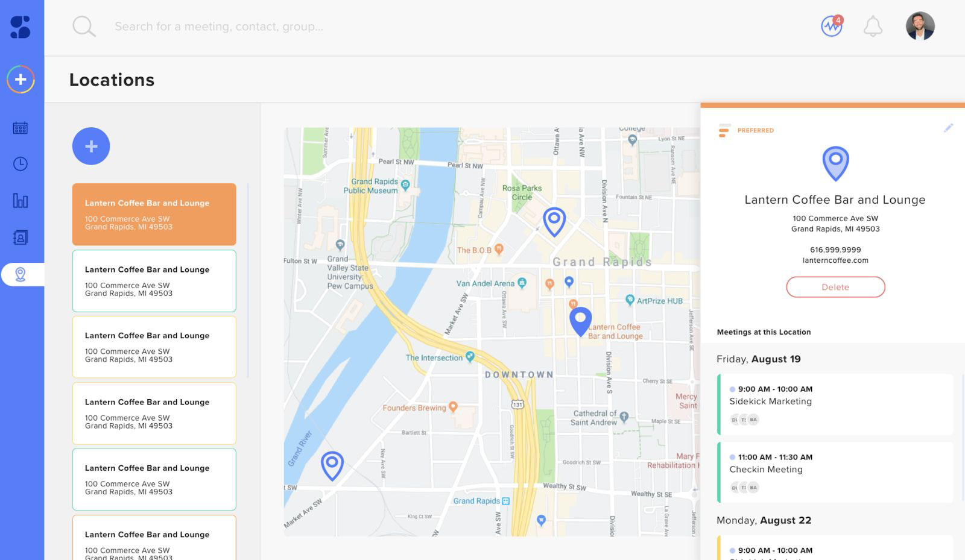Click the phone number 616.999.9999

[835, 250]
